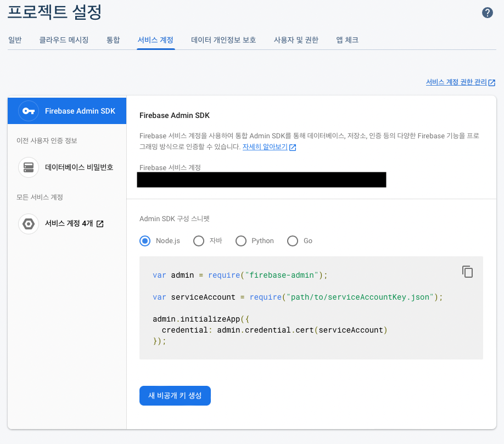The width and height of the screenshot is (504, 444).
Task: Click the key icon for Firebase Admin SDK
Action: pyautogui.click(x=29, y=111)
